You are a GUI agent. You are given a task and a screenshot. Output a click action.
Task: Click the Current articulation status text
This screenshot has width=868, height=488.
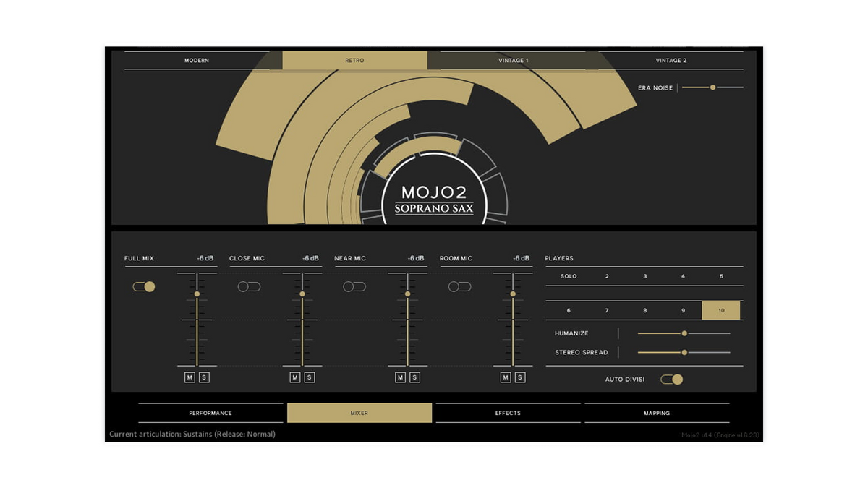coord(192,435)
